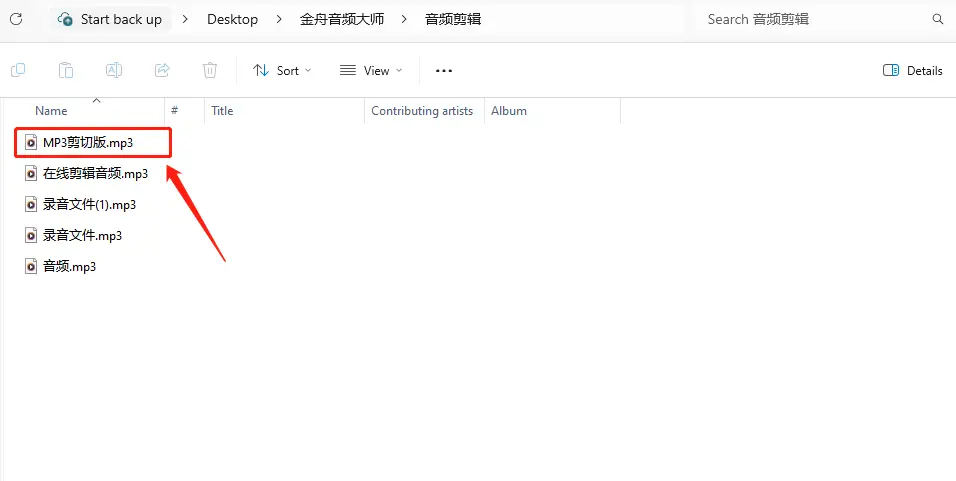Sort by Name column header
This screenshot has height=481, width=956.
[51, 111]
